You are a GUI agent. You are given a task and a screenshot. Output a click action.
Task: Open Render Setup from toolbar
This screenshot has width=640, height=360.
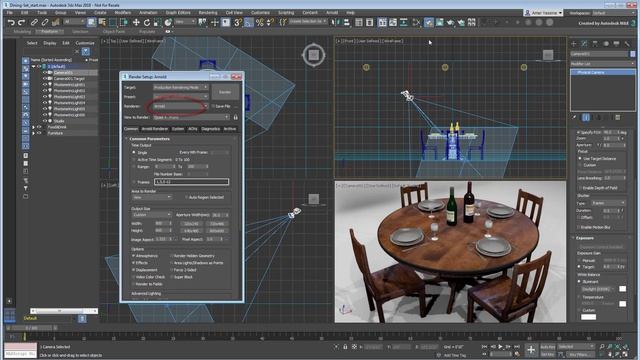click(429, 22)
